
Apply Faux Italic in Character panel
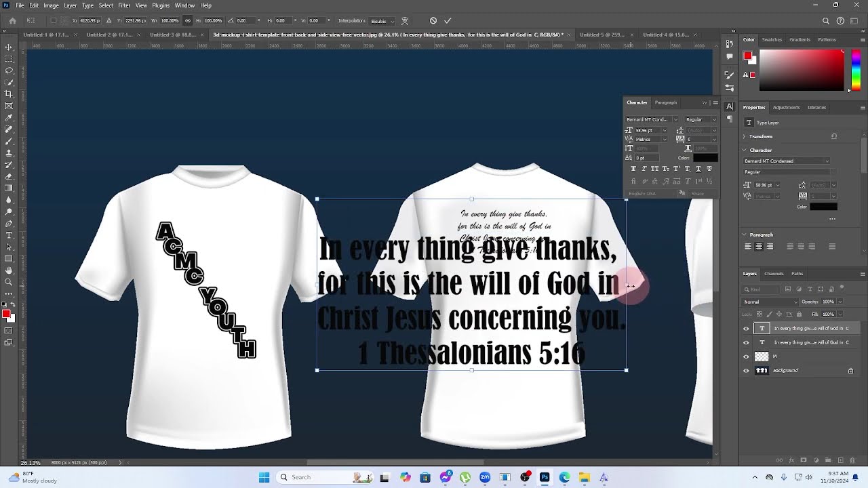tap(644, 169)
